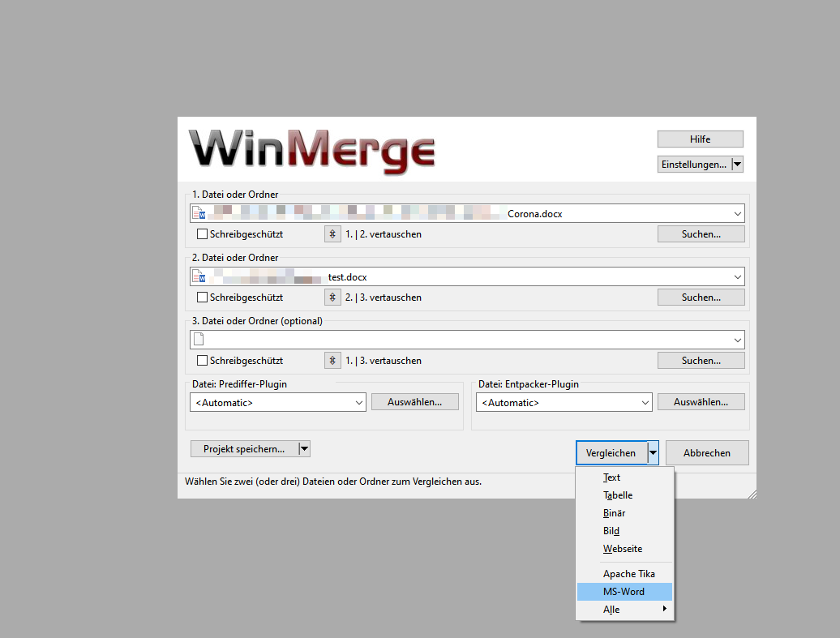This screenshot has width=840, height=638.
Task: Click the empty third file path field
Action: (x=467, y=340)
